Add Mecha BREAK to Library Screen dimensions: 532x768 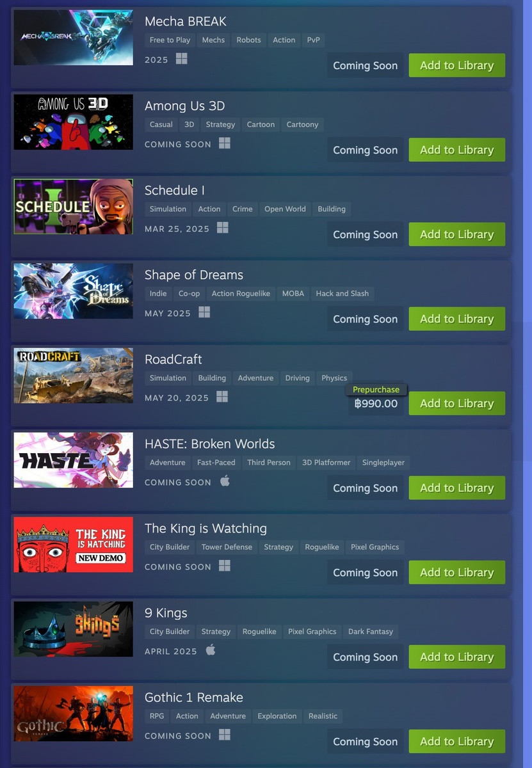pyautogui.click(x=457, y=65)
